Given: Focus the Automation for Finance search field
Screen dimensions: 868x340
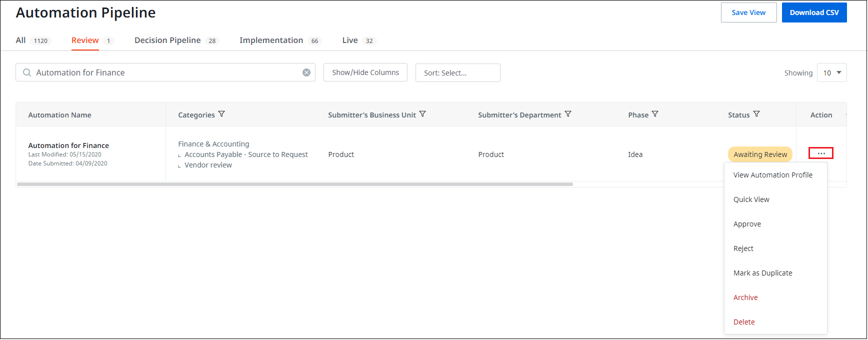Looking at the screenshot, I should [x=165, y=72].
